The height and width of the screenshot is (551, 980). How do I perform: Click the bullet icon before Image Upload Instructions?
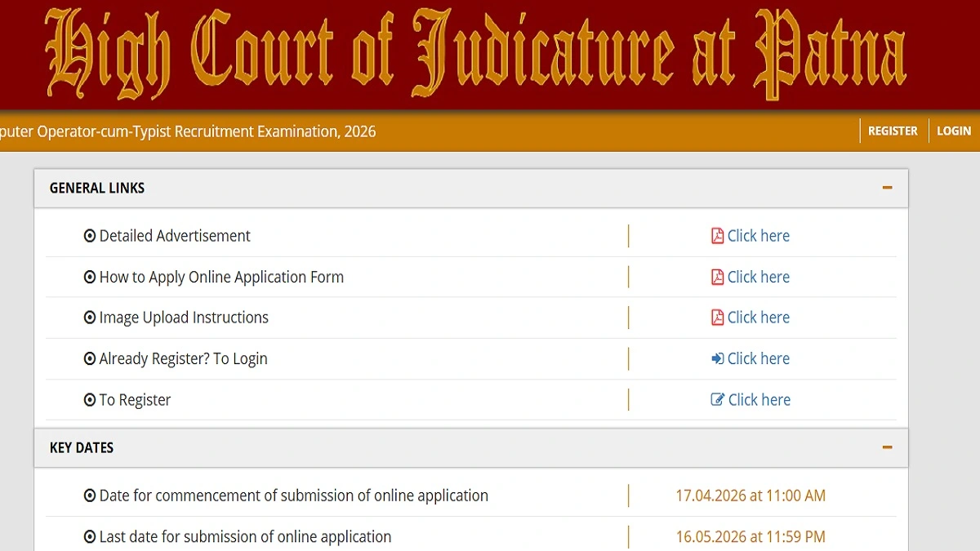coord(89,317)
